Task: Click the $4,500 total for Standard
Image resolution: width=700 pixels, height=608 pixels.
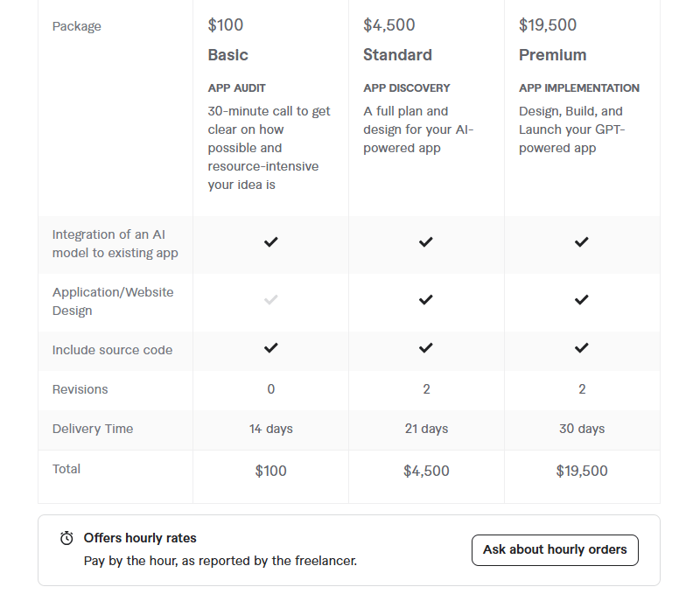Action: pos(426,471)
